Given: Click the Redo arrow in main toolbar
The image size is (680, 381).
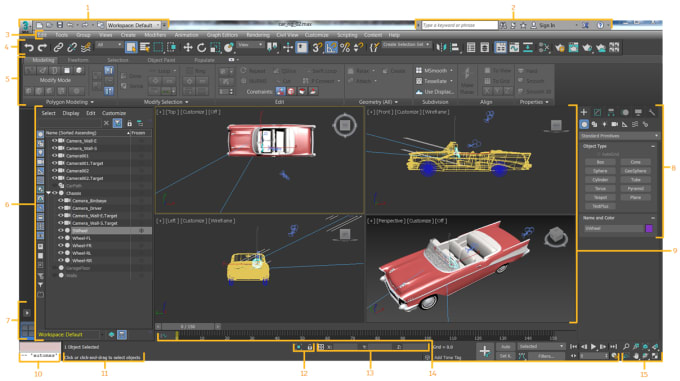Looking at the screenshot, I should (42, 48).
